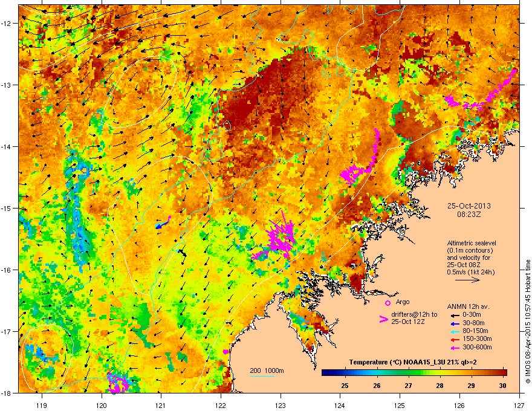The image size is (532, 411).
Task: Click the '(0.1m contours)' legend text
Action: pos(470,251)
